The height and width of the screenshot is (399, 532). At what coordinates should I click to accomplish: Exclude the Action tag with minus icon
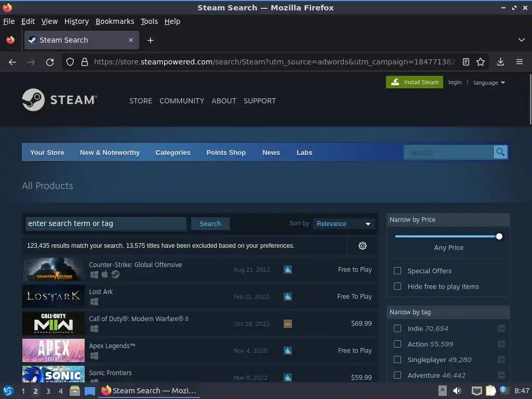(x=501, y=344)
